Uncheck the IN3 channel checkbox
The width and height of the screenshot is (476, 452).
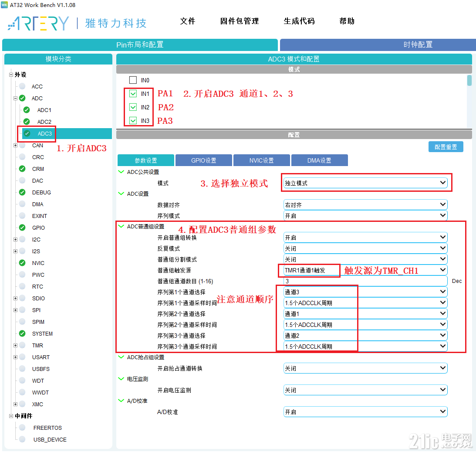[133, 121]
